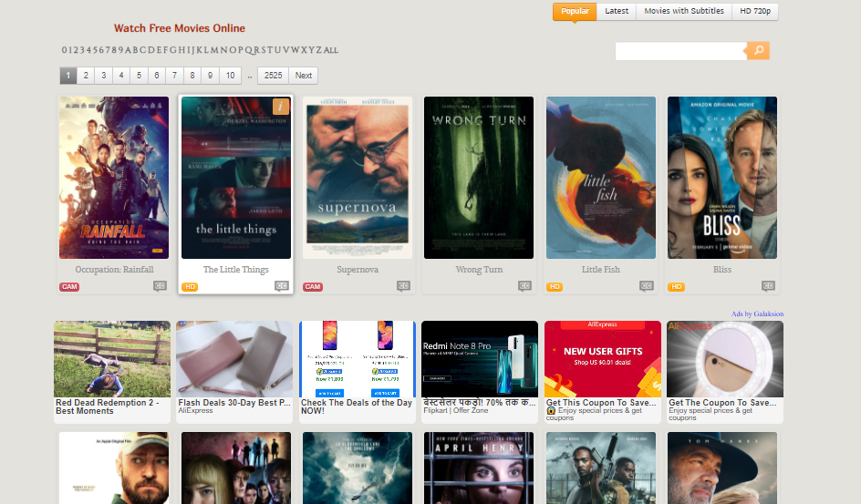Open the Occupation: Rainfall poster
Screen dimensions: 861x504
tap(114, 178)
